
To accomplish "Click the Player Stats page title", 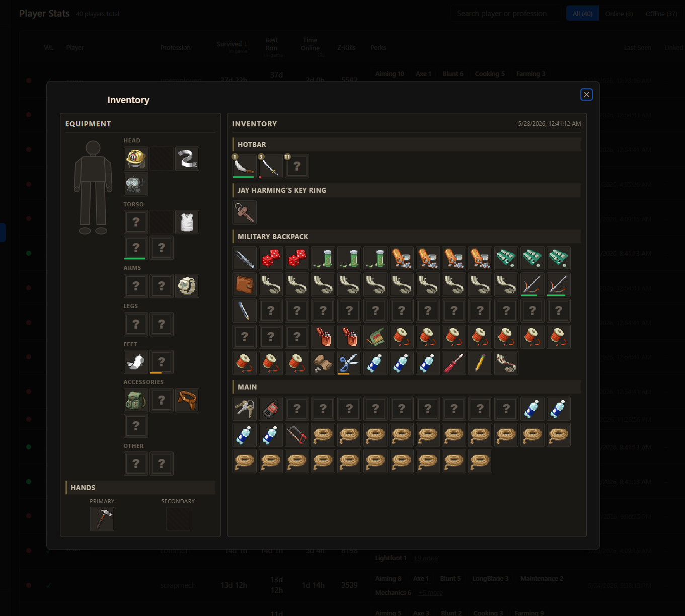I will point(44,14).
